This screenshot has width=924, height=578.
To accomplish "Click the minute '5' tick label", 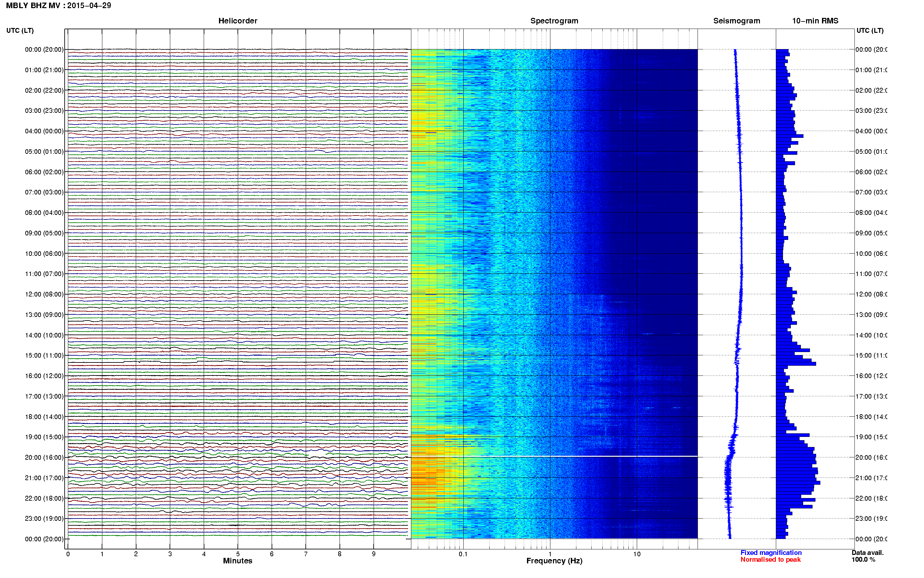I will (x=237, y=554).
